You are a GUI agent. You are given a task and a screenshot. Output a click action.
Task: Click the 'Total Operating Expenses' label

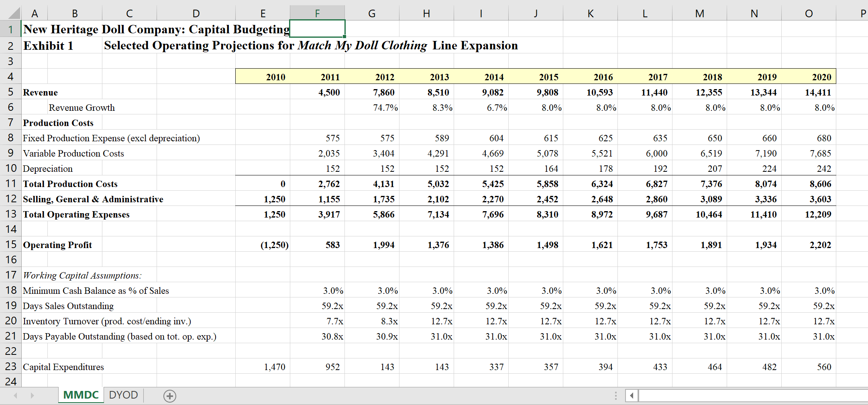76,214
